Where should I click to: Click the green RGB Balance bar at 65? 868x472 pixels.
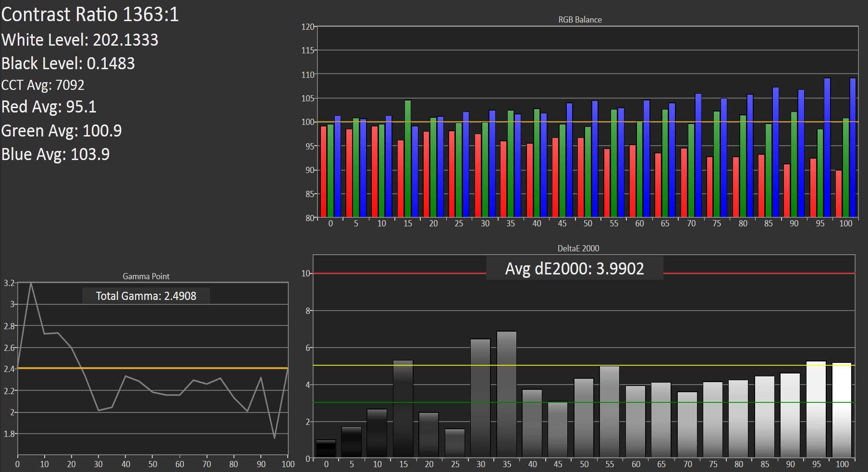point(665,163)
